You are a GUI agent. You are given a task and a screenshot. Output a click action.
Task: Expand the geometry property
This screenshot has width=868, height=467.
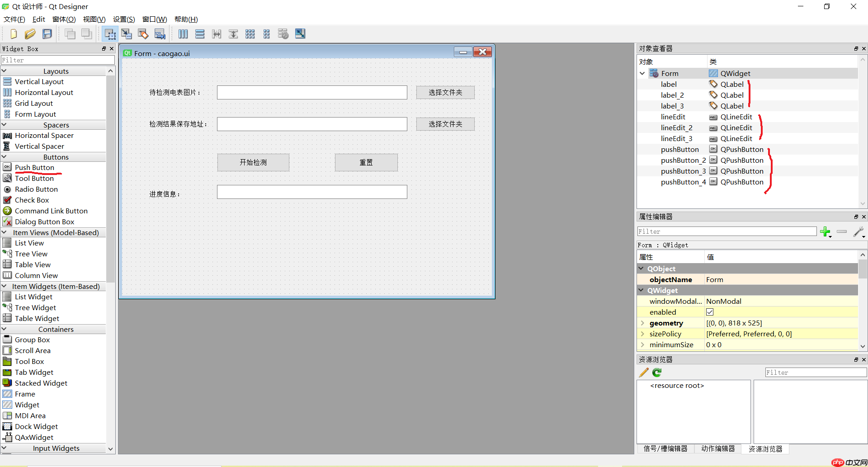(643, 323)
